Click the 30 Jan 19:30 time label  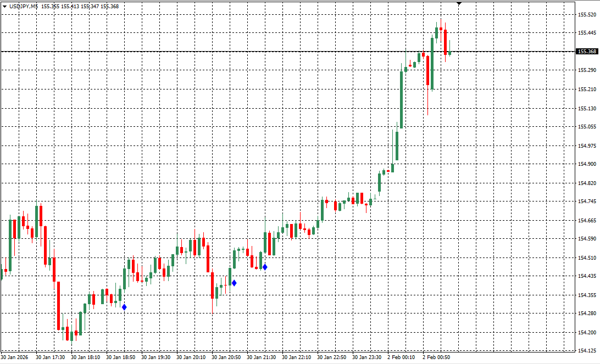tap(155, 357)
